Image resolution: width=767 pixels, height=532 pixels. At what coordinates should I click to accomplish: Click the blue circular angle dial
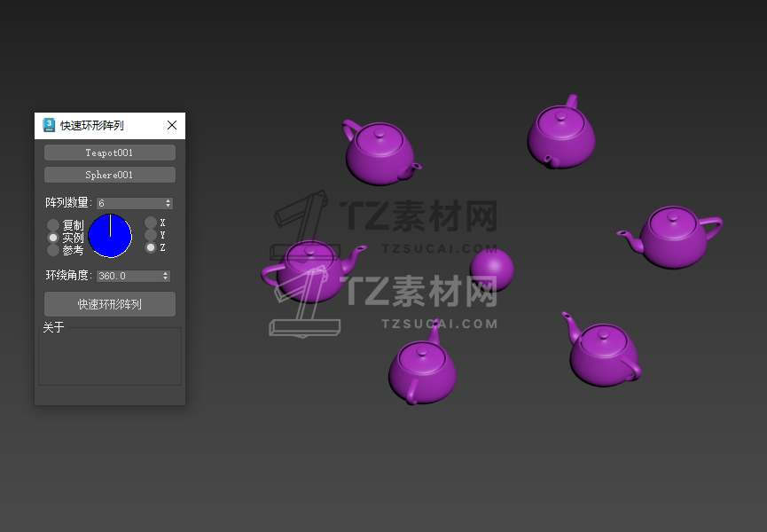pyautogui.click(x=110, y=236)
